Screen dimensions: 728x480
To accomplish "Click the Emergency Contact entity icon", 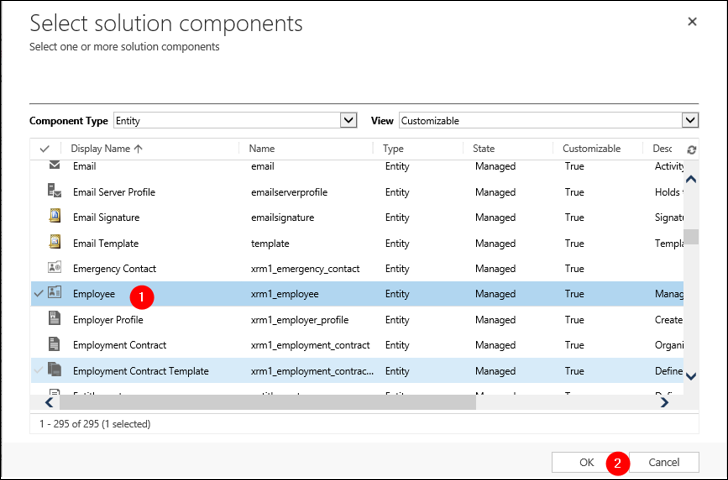I will tap(55, 268).
